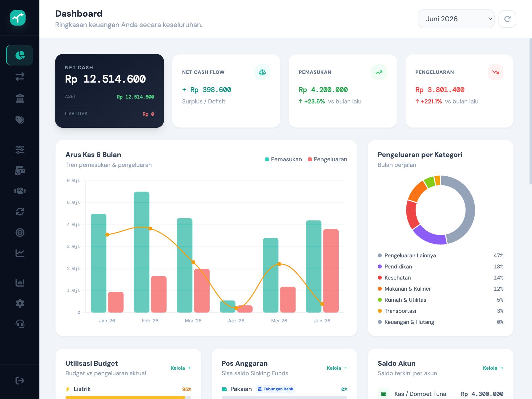The width and height of the screenshot is (532, 399).
Task: Click Keuangan & Hutang legend row
Action: pyautogui.click(x=441, y=322)
